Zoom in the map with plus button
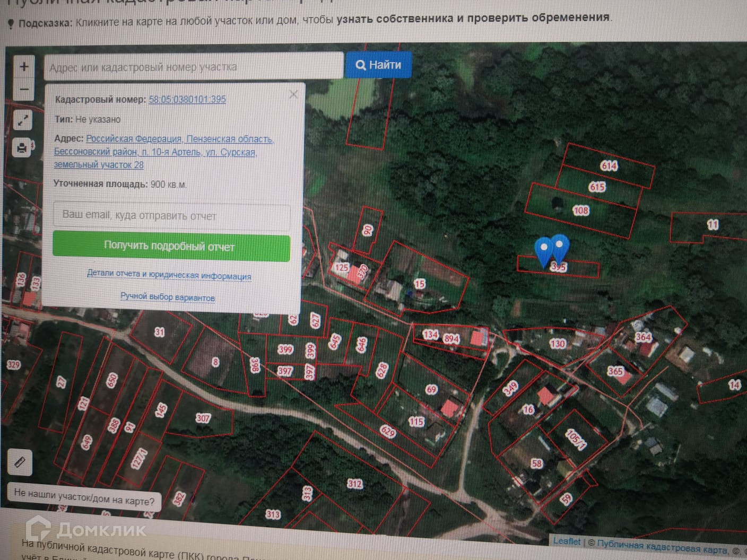 [24, 67]
